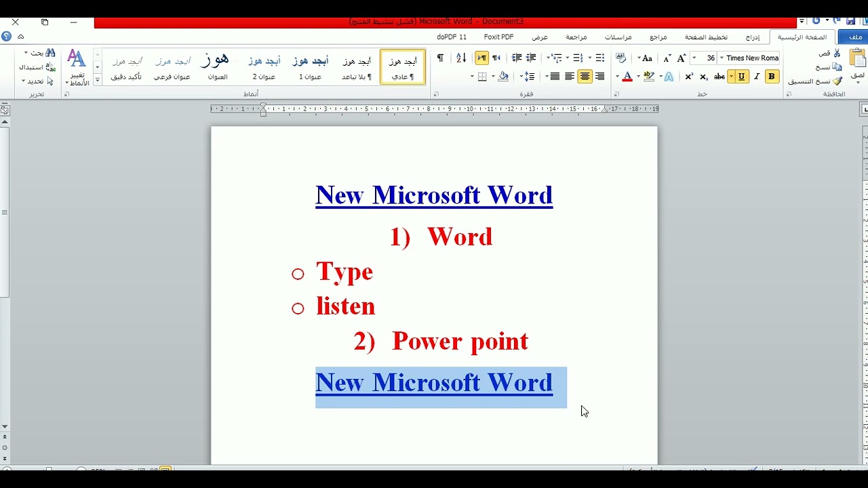This screenshot has width=868, height=488.
Task: Toggle superscript x² button
Action: 689,77
